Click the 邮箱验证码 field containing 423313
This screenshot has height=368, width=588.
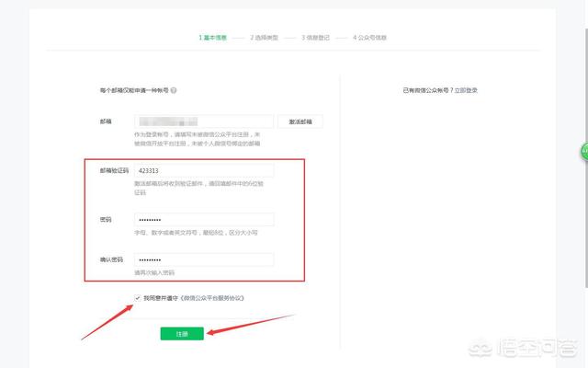[203, 171]
